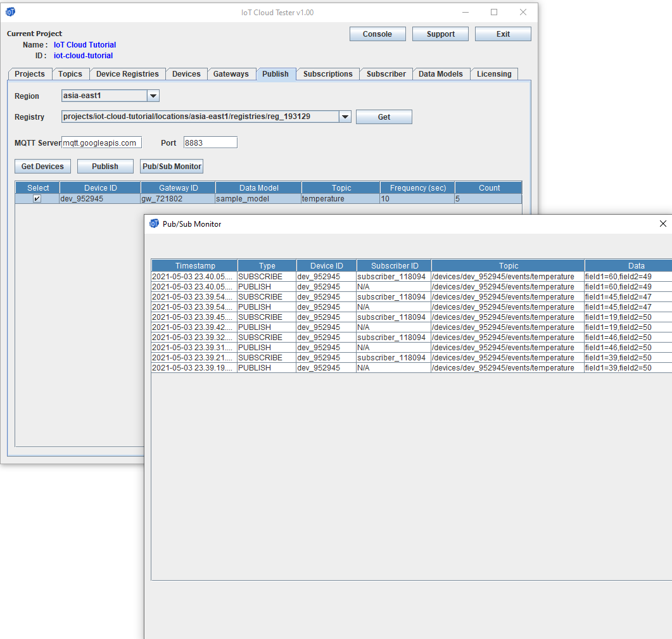Click the Console button
Screen dimensions: 672x639
(x=377, y=34)
